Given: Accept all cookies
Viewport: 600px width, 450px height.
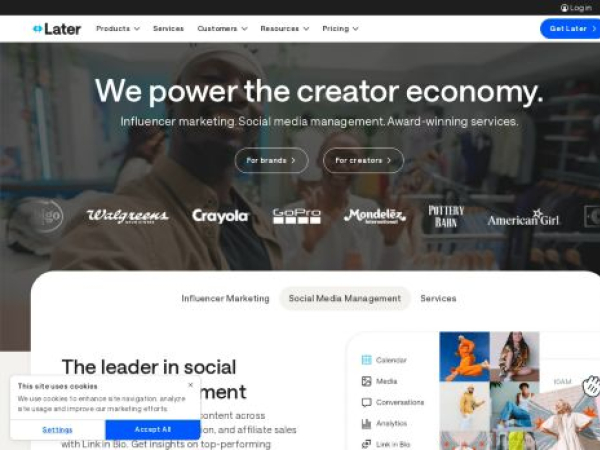Looking at the screenshot, I should point(153,430).
